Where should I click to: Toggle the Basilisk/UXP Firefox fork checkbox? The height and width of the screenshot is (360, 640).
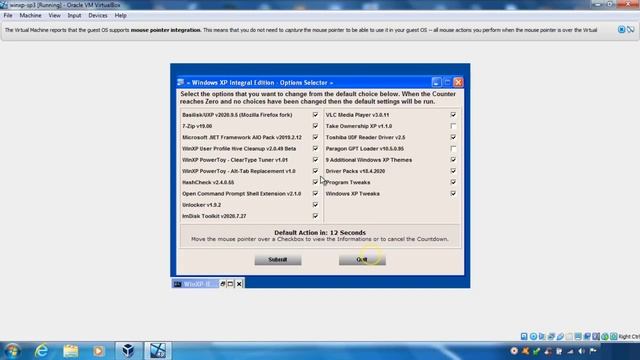click(315, 115)
